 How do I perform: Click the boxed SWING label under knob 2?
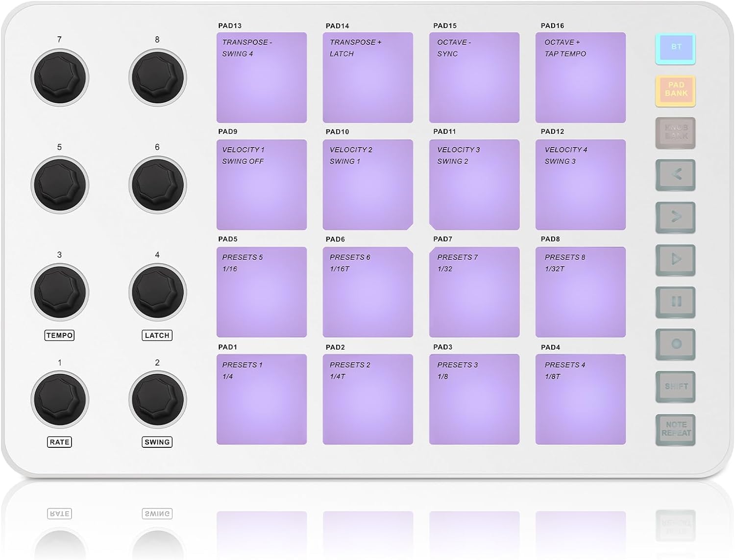pos(157,442)
